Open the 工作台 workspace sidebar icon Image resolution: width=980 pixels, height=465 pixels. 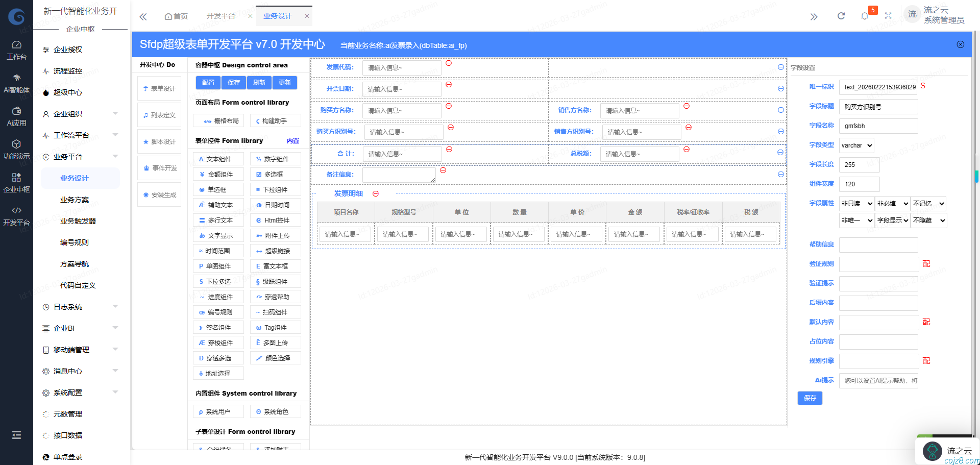pyautogui.click(x=17, y=48)
